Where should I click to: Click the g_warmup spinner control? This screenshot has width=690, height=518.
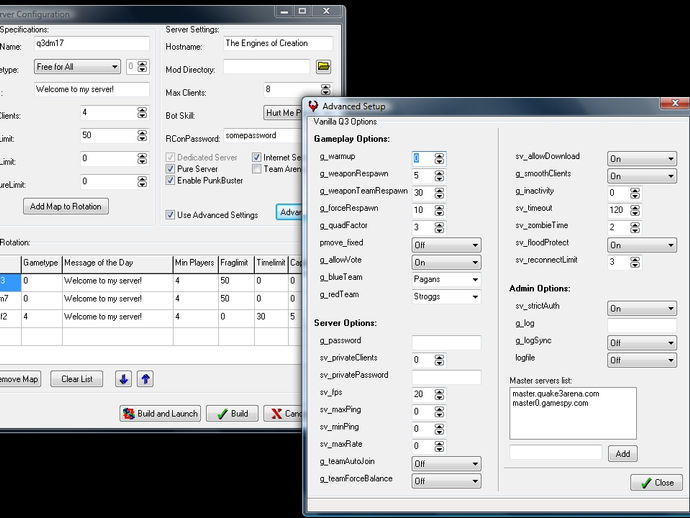[x=439, y=158]
